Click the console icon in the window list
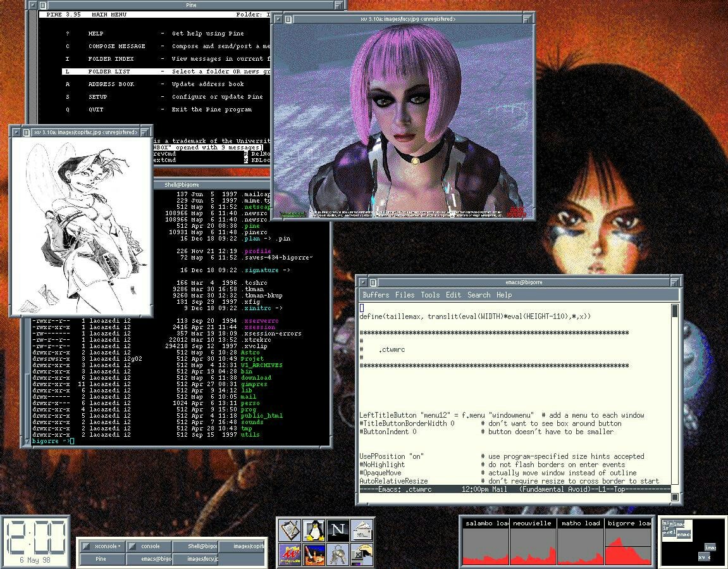The image size is (728, 569). tap(132, 546)
